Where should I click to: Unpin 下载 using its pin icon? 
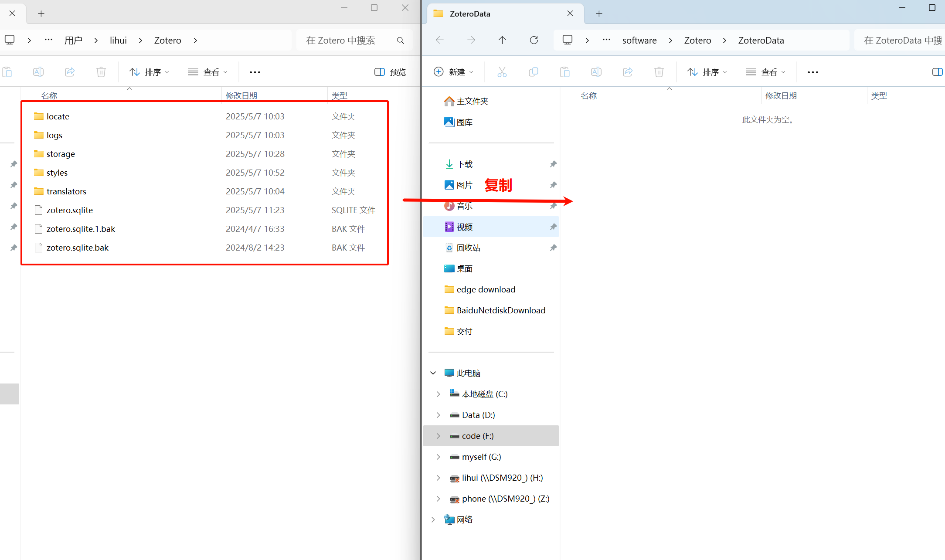(553, 164)
